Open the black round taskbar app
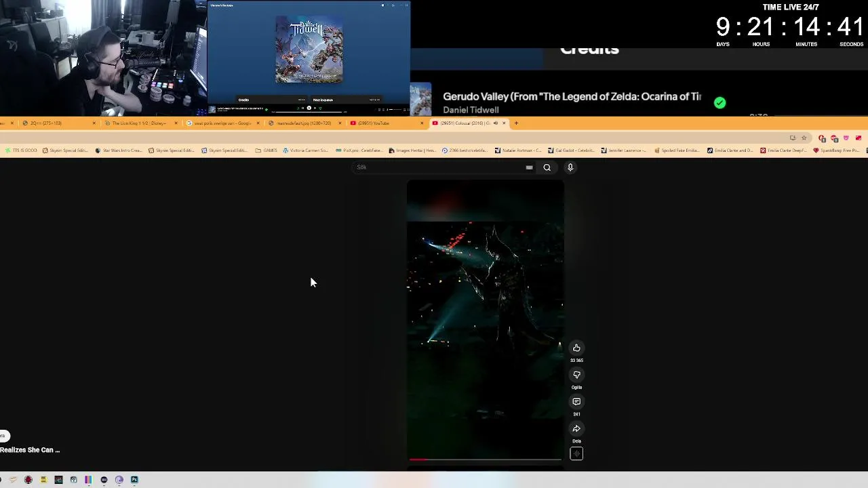This screenshot has width=868, height=488. 104,480
